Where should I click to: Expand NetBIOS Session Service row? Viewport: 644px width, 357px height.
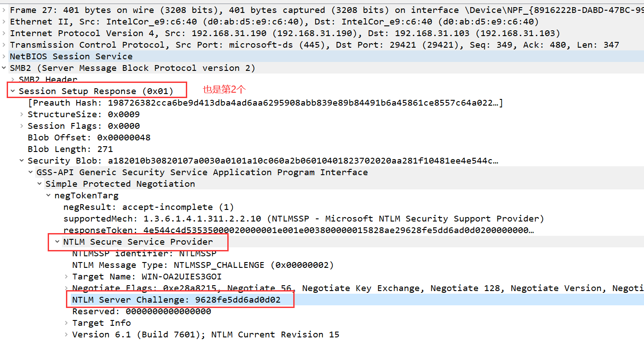4,56
